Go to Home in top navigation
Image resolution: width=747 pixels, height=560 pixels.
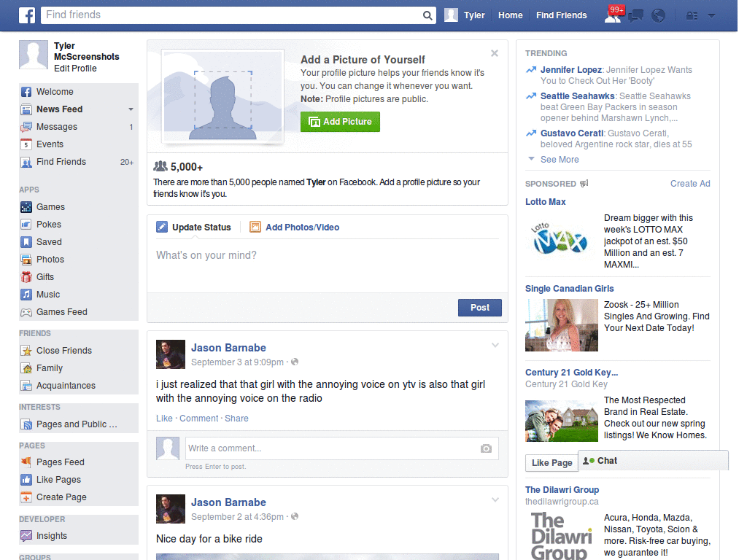pos(510,15)
